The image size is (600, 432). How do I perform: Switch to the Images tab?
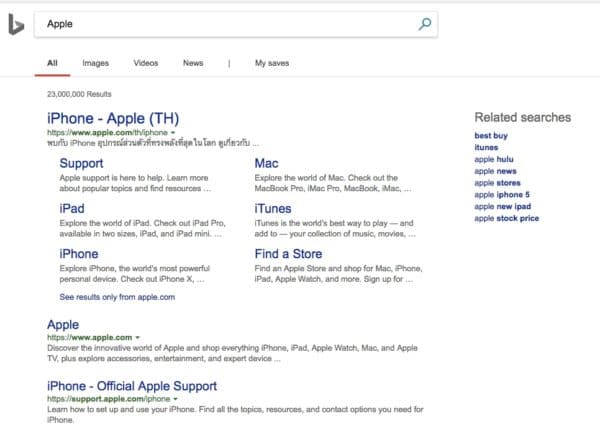click(96, 63)
